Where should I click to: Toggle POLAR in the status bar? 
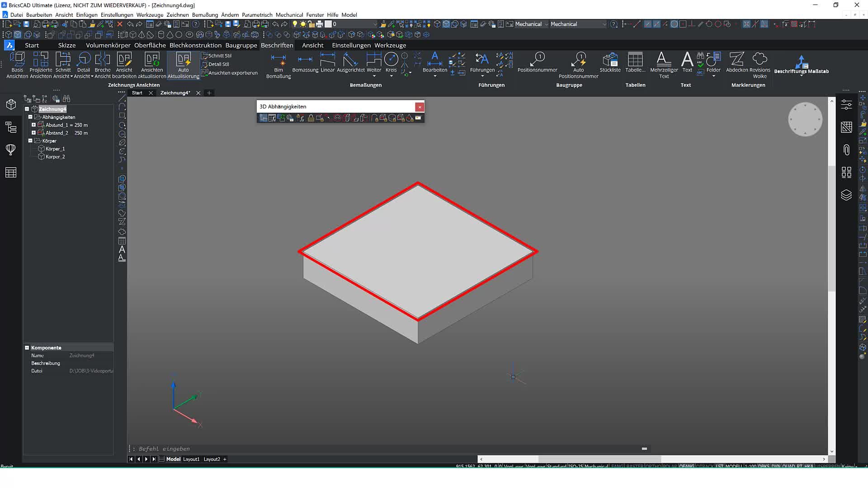click(x=670, y=466)
